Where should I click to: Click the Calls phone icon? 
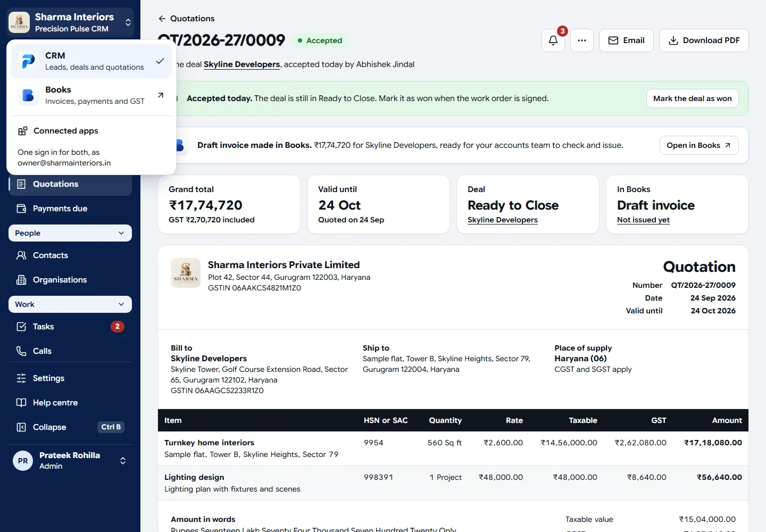tap(21, 351)
